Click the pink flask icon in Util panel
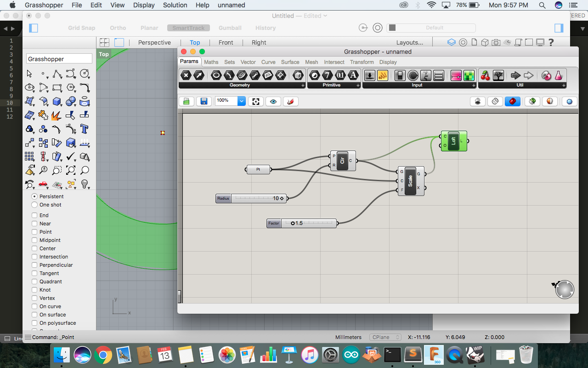Screen dimensions: 588x368 (559, 75)
